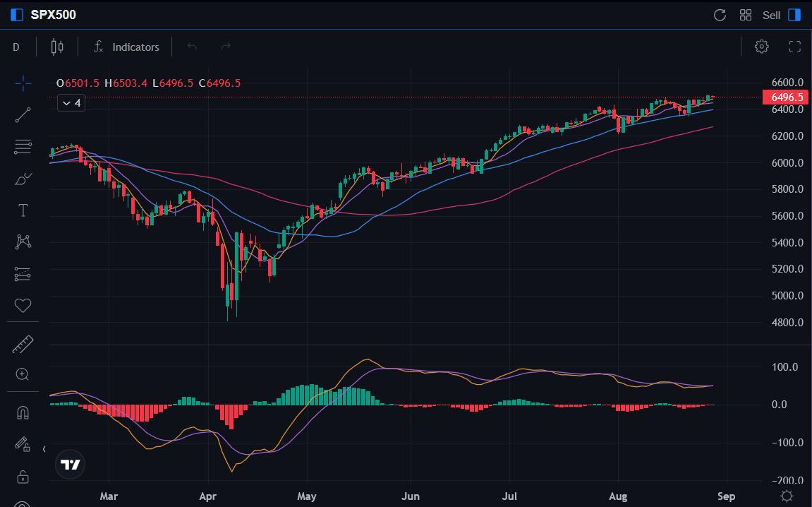The height and width of the screenshot is (507, 812).
Task: Select the trend line tool
Action: pyautogui.click(x=23, y=114)
